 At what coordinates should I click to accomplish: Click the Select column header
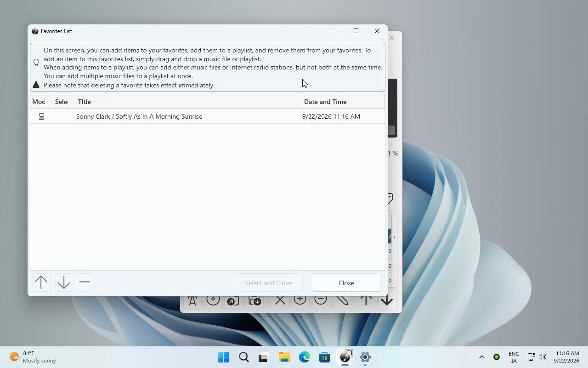[64, 102]
